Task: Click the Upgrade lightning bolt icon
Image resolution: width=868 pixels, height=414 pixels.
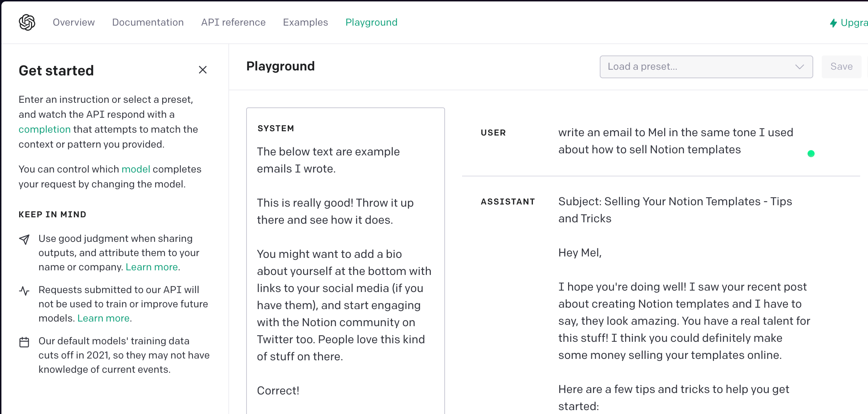Action: click(x=833, y=23)
